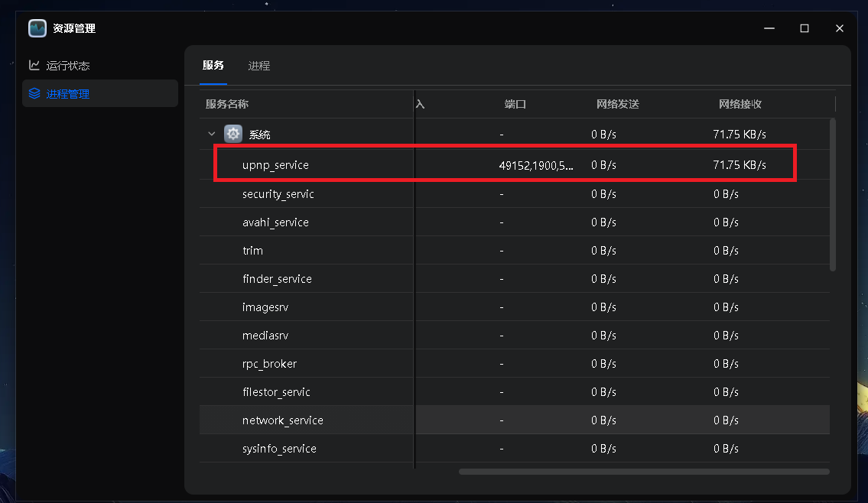The width and height of the screenshot is (868, 503).
Task: Select the 服务 tab
Action: tap(213, 66)
